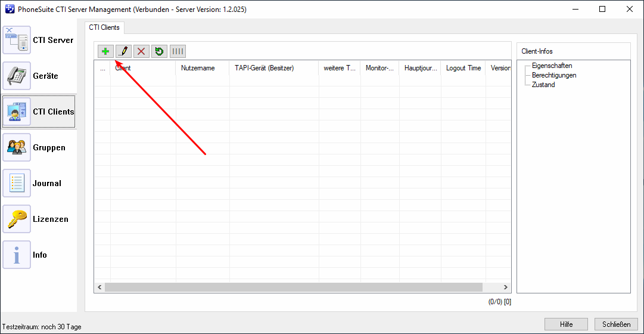
Task: Click the Schließen button
Action: (616, 324)
